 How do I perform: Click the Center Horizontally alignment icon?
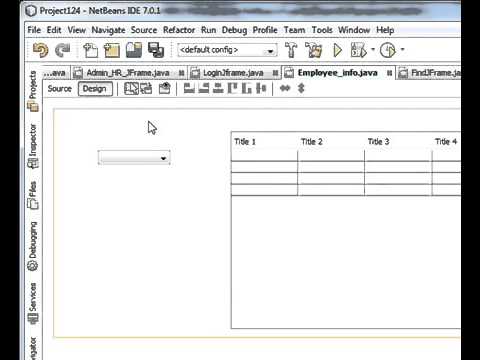tap(218, 88)
